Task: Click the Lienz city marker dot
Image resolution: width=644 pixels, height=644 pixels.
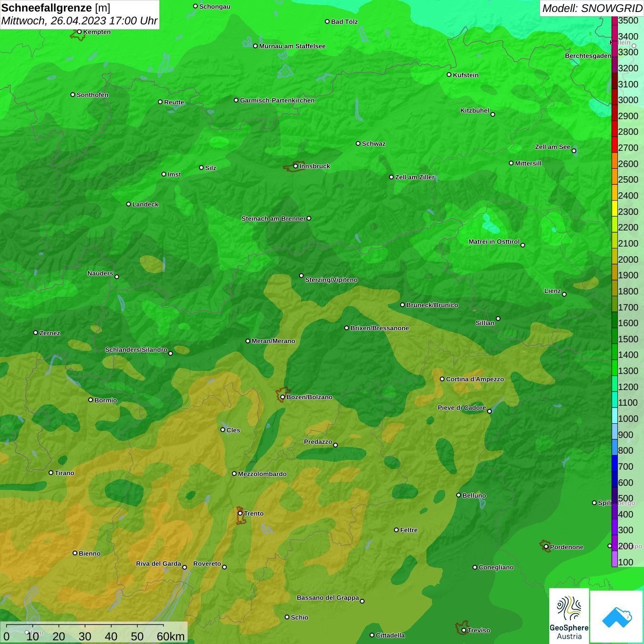Action: pyautogui.click(x=564, y=294)
